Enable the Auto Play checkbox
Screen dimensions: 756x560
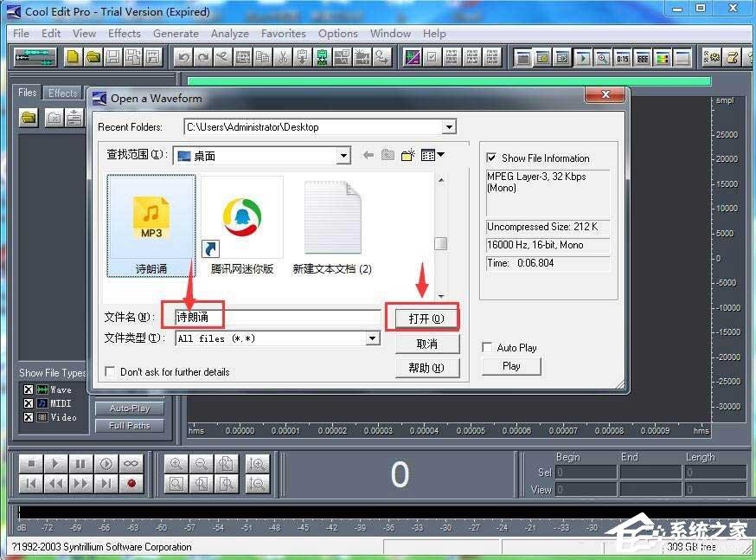[488, 348]
